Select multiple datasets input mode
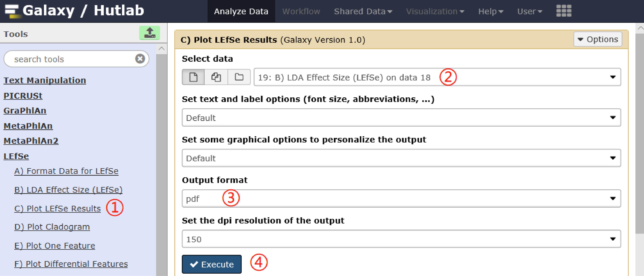Viewport: 644px width, 276px height. [216, 77]
